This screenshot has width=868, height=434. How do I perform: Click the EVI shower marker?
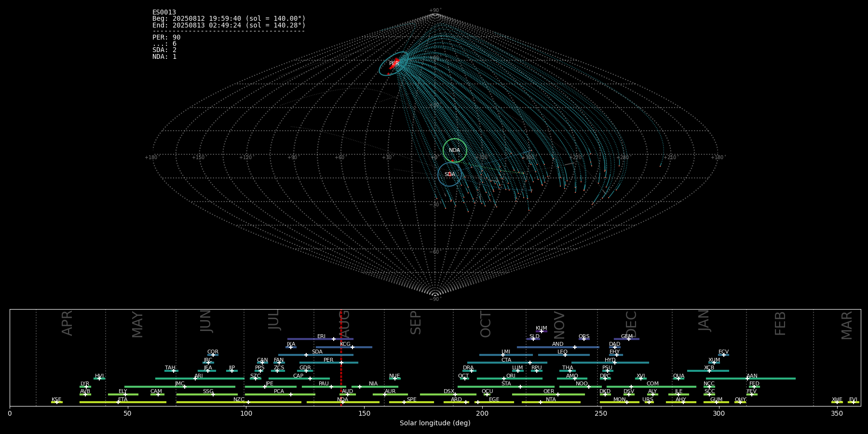pyautogui.click(x=853, y=402)
